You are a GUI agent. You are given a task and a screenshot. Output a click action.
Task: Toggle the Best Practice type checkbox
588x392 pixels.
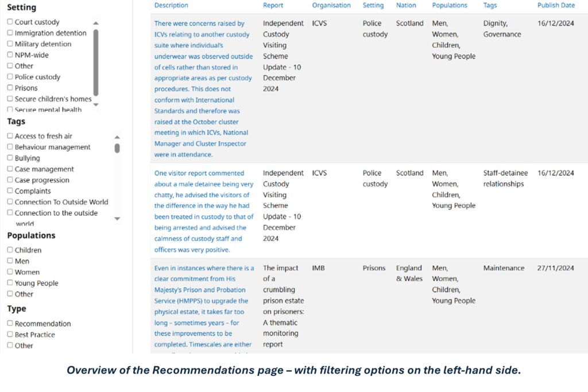[x=10, y=335]
